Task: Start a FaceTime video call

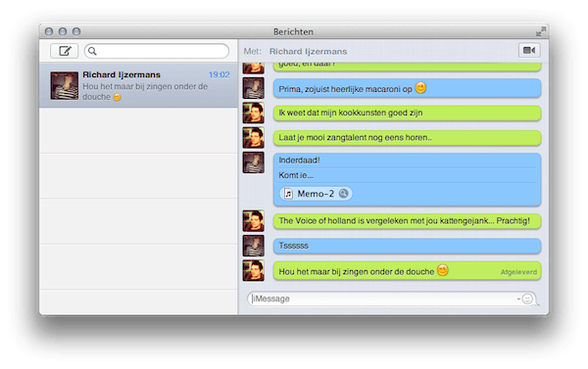Action: (529, 50)
